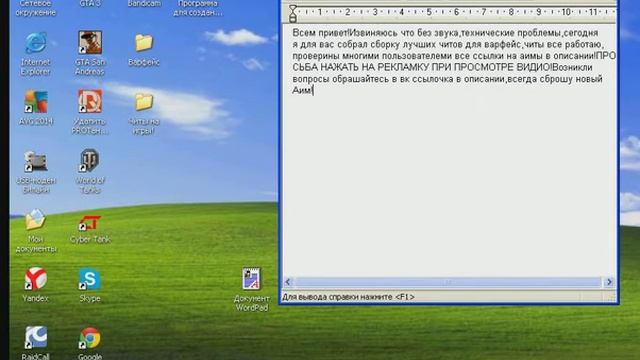Select the Cyber Tank shortcut

[x=90, y=223]
